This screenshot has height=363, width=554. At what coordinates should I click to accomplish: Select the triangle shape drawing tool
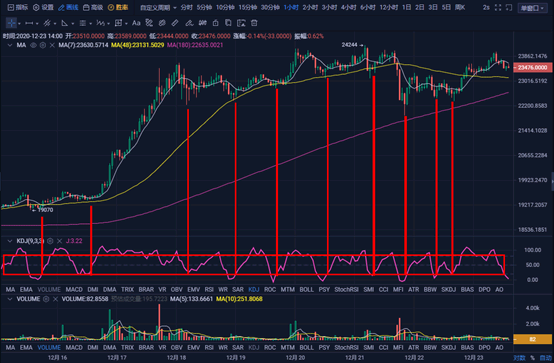tap(65, 23)
